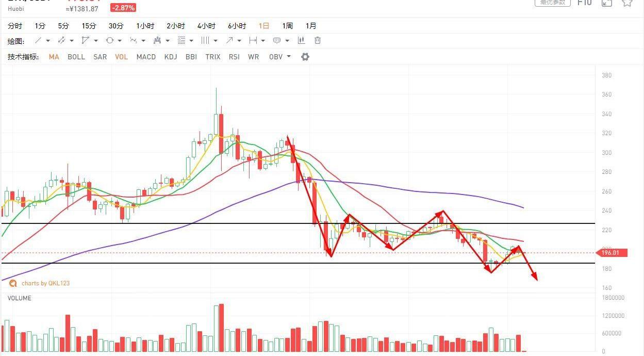Select the vertical lines drawing tool
Viewport: 644px width, 356px height.
tap(205, 40)
